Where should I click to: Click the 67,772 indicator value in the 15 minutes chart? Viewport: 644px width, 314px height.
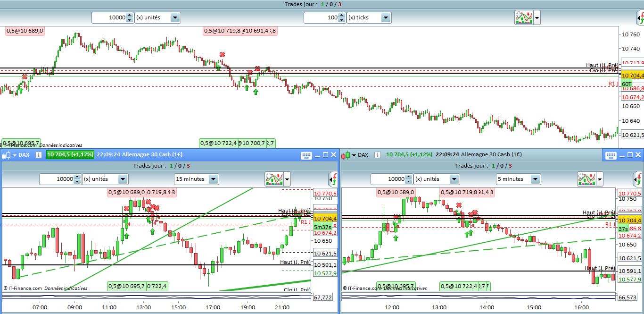[x=322, y=297]
